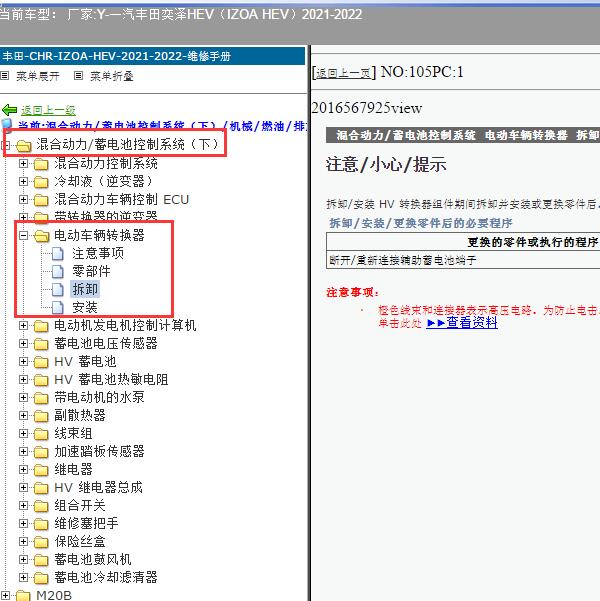Click the 电动机发电机控制计算机 folder icon

(x=41, y=326)
